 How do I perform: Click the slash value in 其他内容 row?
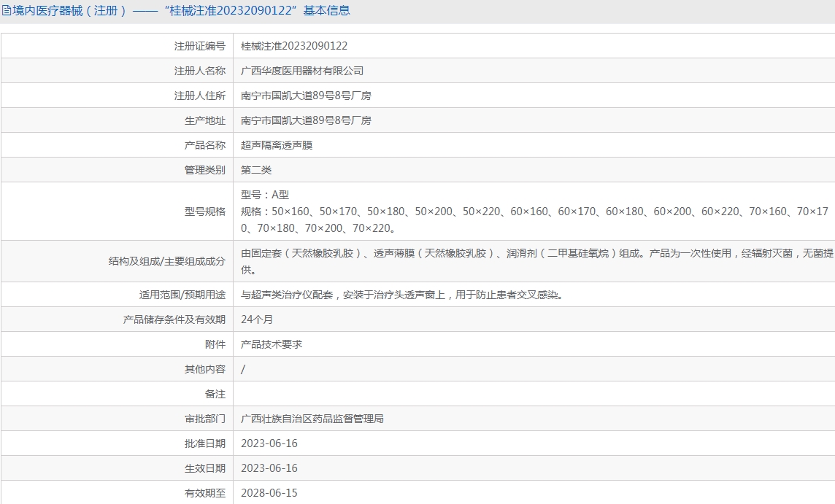243,370
